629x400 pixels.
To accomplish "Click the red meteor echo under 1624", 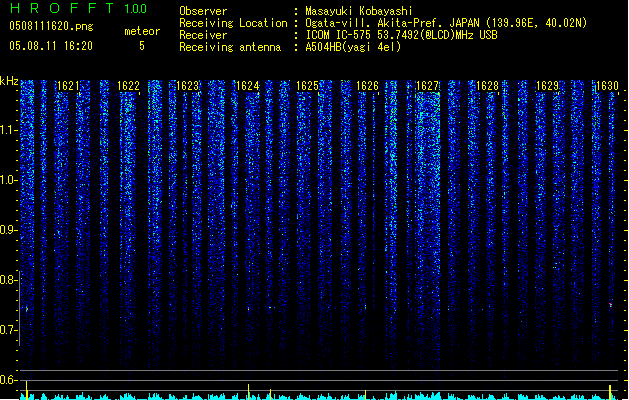I will [249, 309].
